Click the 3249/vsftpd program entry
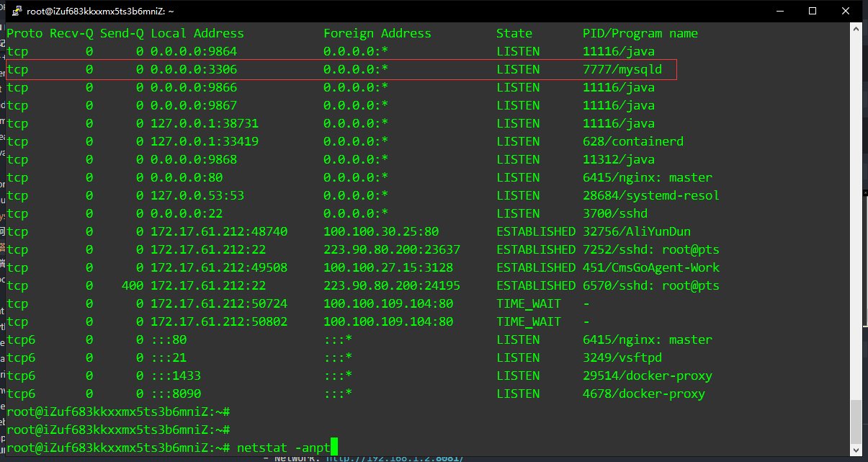The image size is (868, 462). coord(622,357)
